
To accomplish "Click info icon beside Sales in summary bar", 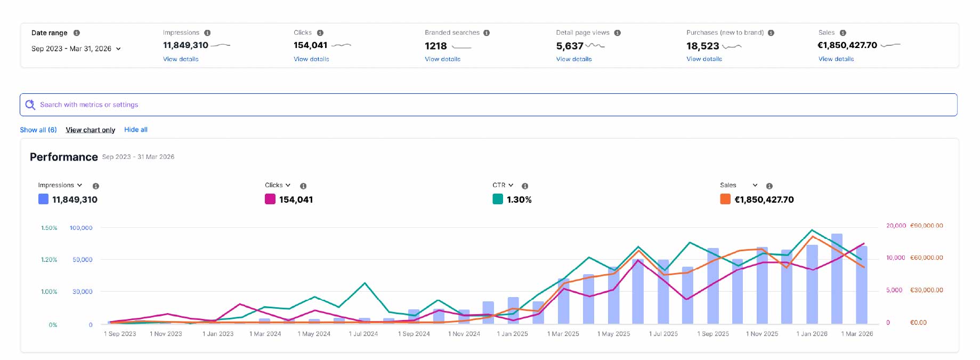I will pyautogui.click(x=843, y=33).
